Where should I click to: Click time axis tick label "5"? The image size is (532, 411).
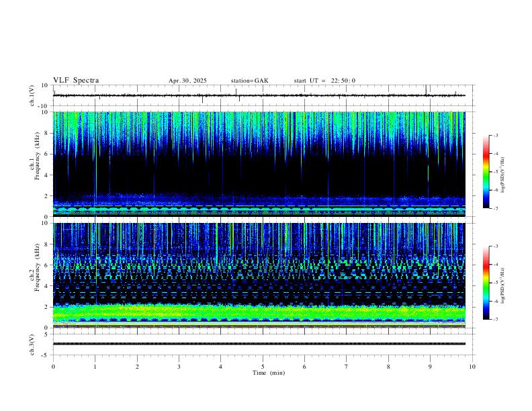point(263,367)
